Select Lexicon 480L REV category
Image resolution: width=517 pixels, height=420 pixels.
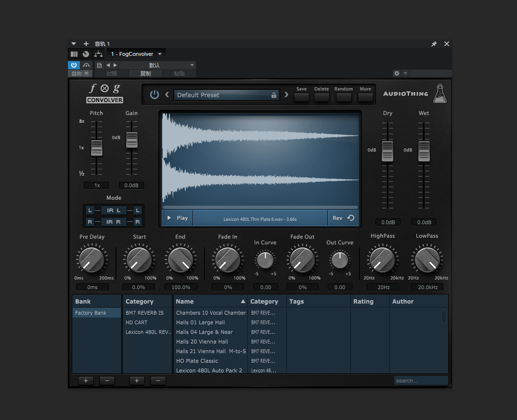(x=147, y=332)
